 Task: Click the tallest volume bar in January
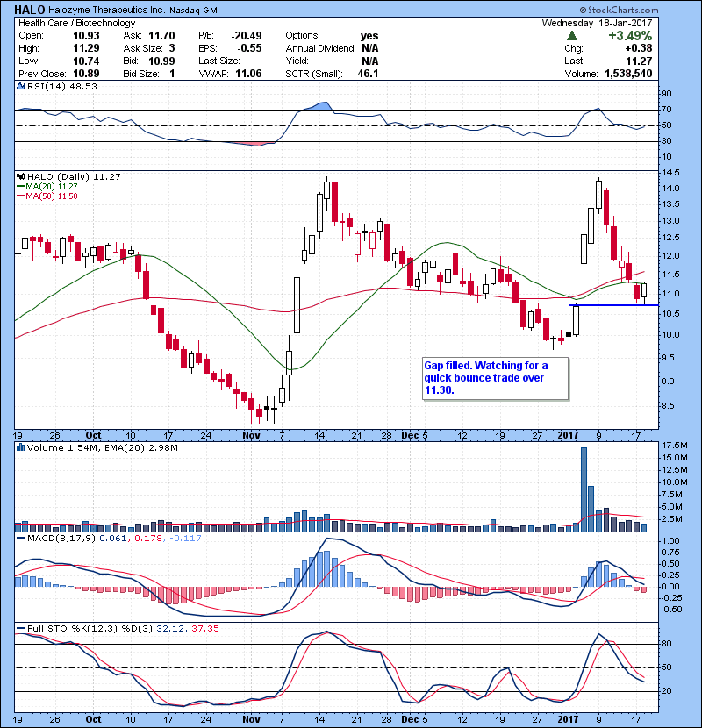click(x=584, y=489)
